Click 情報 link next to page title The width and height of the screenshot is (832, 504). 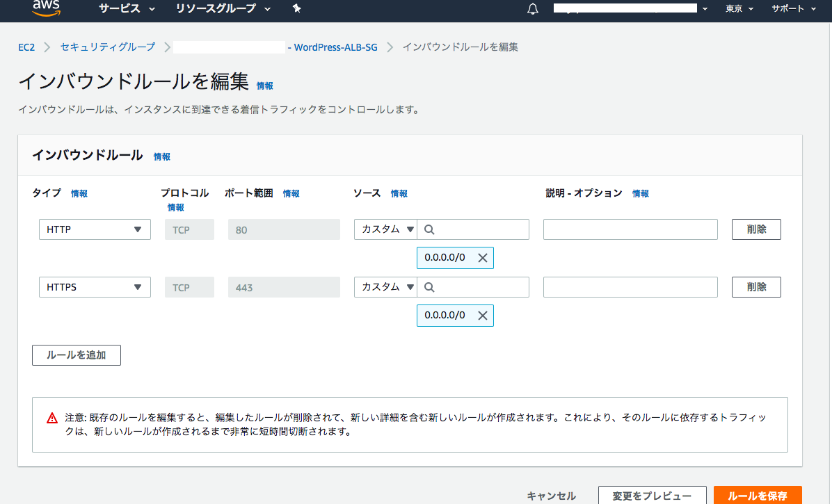tap(265, 86)
